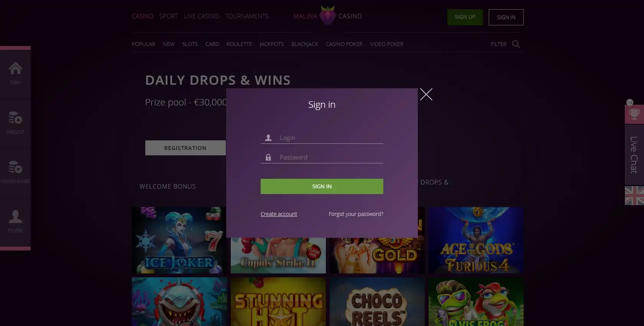Open the Deposit coins icon

coord(15,118)
